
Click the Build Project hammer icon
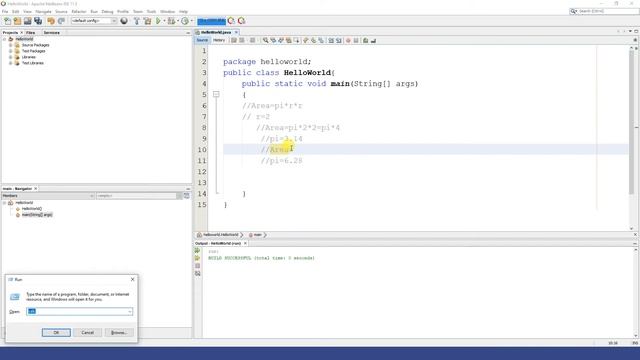(x=137, y=21)
